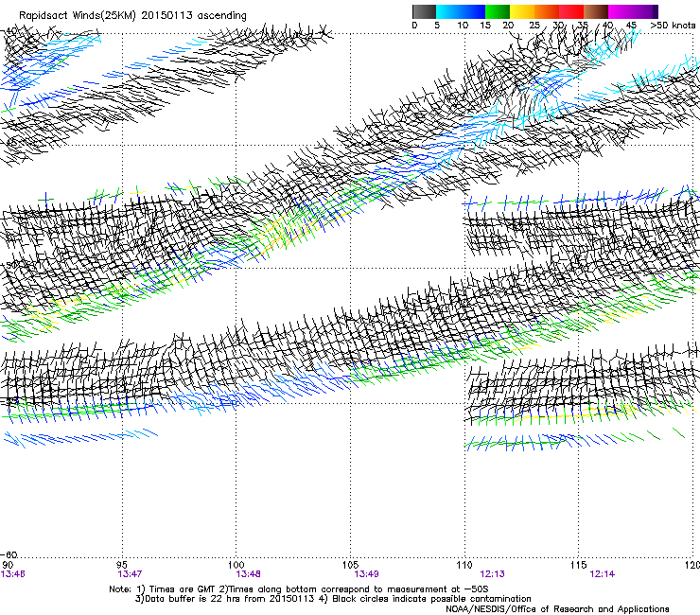
Task: Click the 'Data buffer is 22 hrs' note line
Action: (x=333, y=599)
